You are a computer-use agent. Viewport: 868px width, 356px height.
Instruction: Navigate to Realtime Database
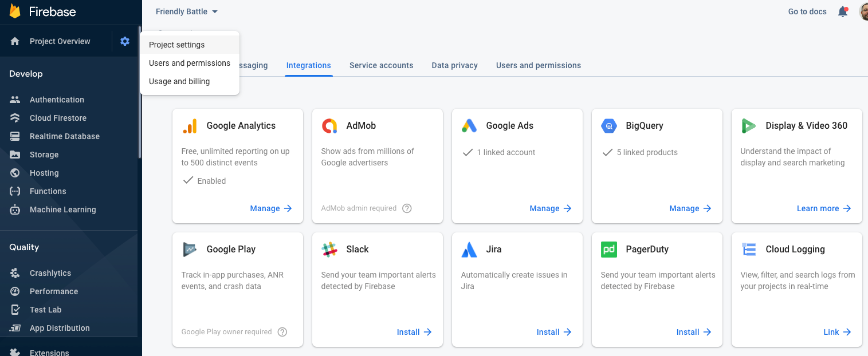[63, 136]
